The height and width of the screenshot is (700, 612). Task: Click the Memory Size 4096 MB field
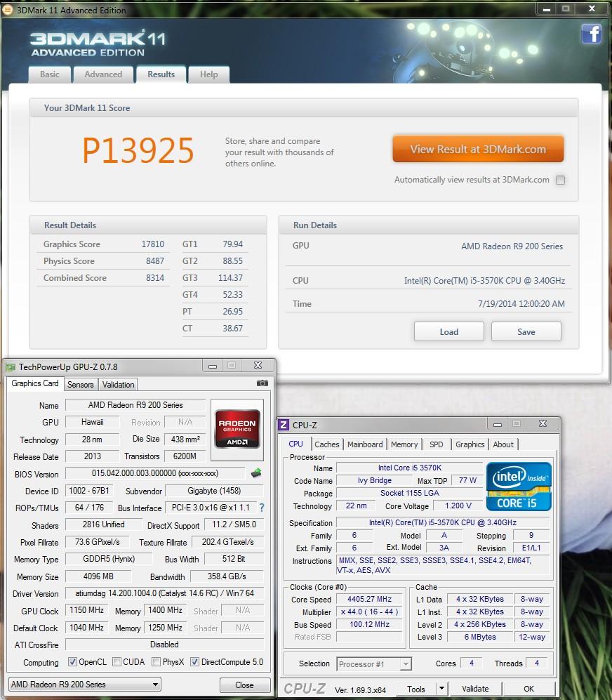click(x=98, y=576)
